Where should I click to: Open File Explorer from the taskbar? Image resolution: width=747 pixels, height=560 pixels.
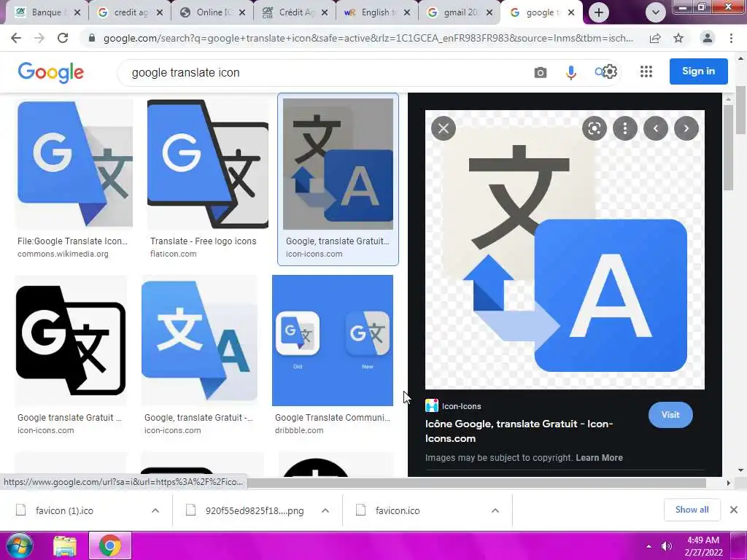tap(65, 545)
